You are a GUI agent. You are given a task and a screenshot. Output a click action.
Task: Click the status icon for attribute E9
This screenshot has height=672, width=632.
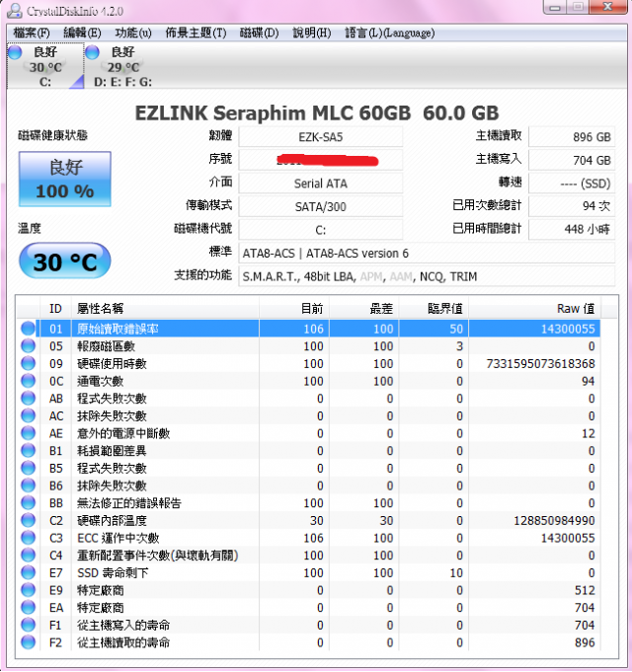point(28,590)
